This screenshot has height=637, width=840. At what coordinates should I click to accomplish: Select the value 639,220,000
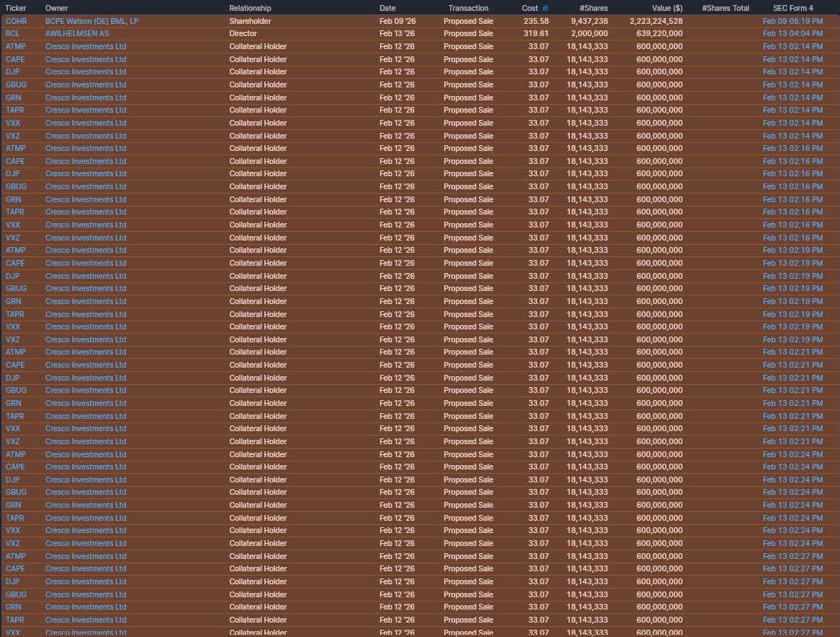[659, 33]
